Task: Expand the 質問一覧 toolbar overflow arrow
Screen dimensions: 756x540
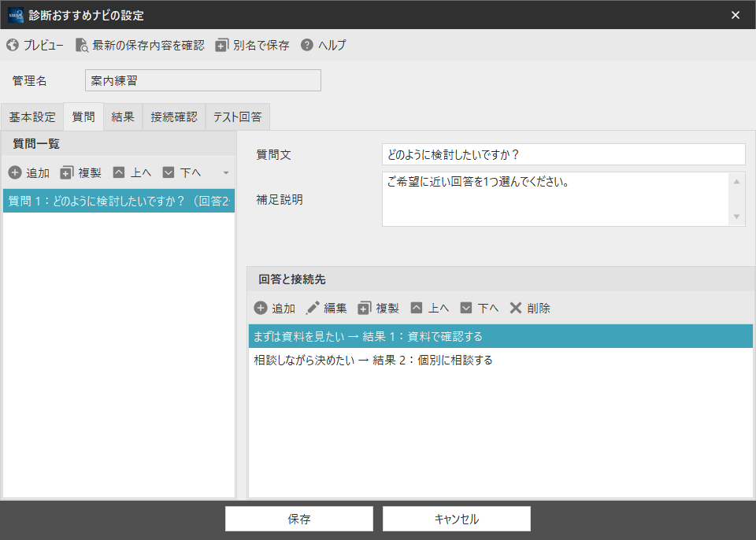Action: (x=226, y=172)
